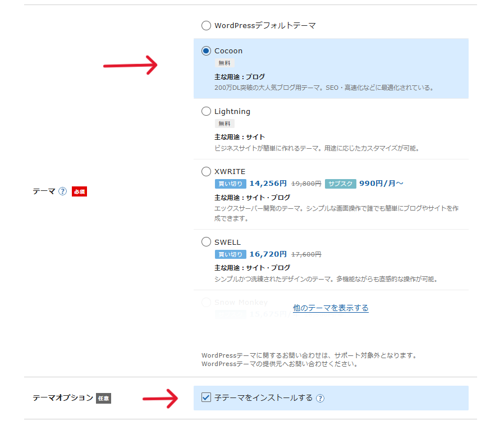
Task: Click SWELL's 主な用途：サイト・ブログ line
Action: [x=252, y=268]
